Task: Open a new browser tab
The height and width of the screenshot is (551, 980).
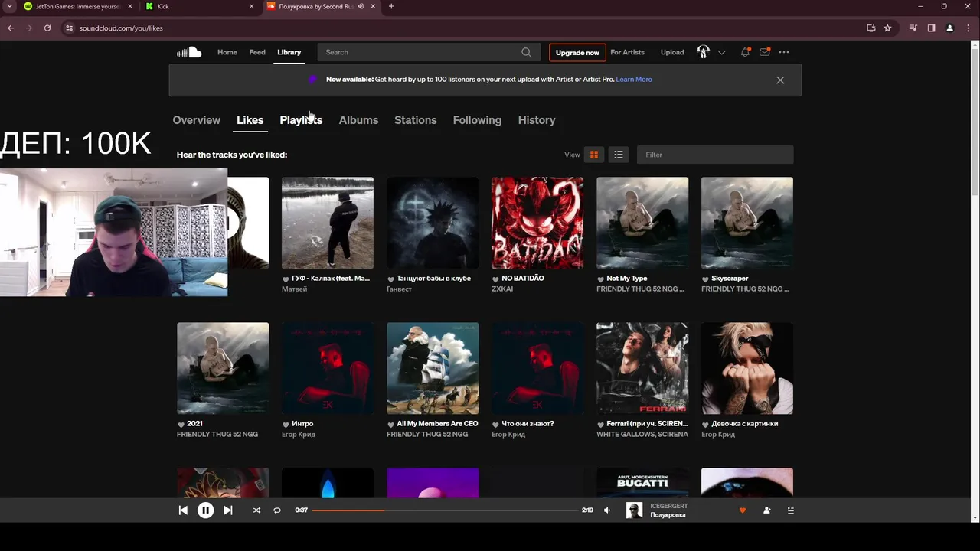Action: (x=391, y=6)
